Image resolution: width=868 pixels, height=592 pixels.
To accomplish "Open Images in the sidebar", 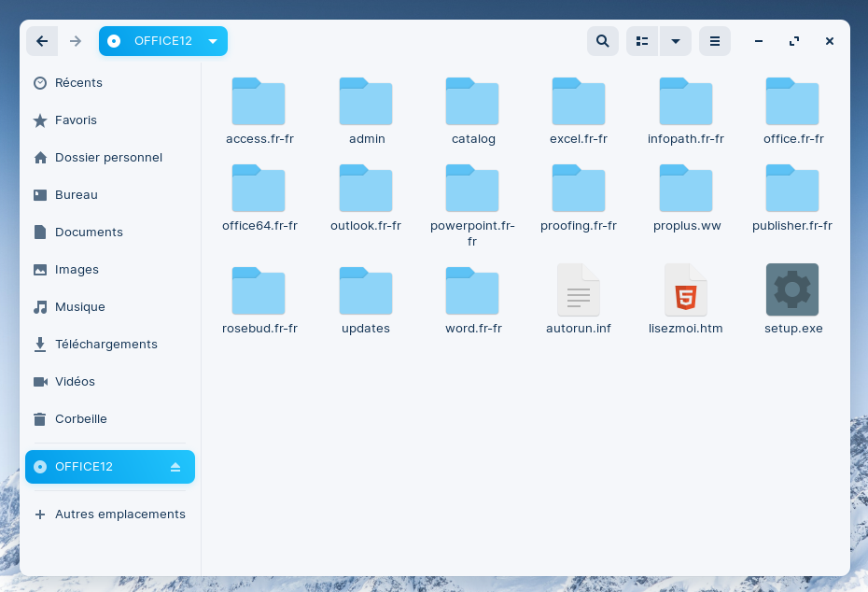I will pyautogui.click(x=110, y=270).
